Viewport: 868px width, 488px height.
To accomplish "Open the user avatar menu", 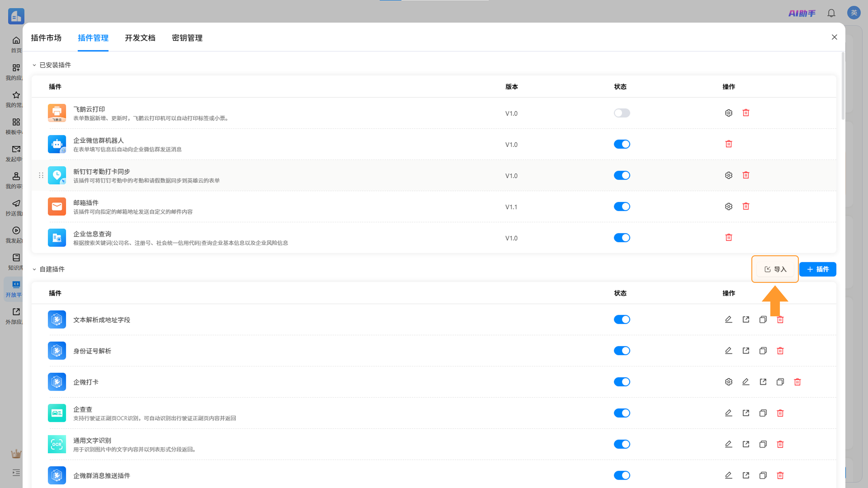I will point(854,13).
